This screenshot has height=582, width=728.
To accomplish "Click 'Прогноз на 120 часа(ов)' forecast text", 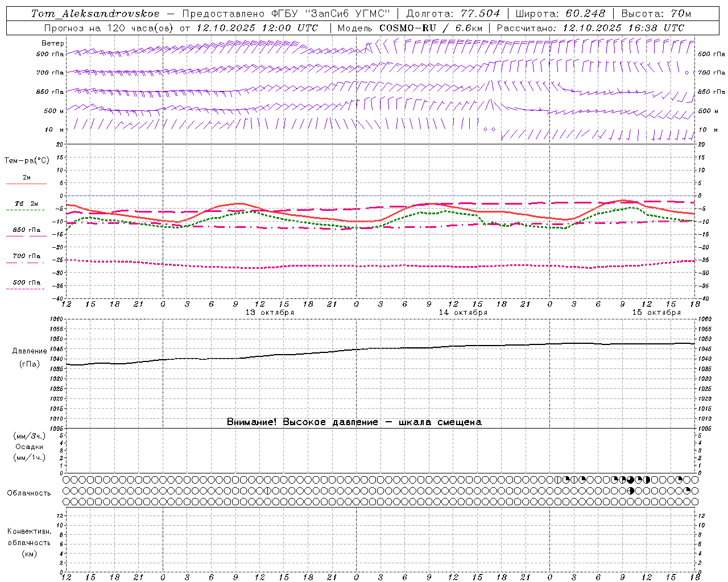I will pos(109,28).
